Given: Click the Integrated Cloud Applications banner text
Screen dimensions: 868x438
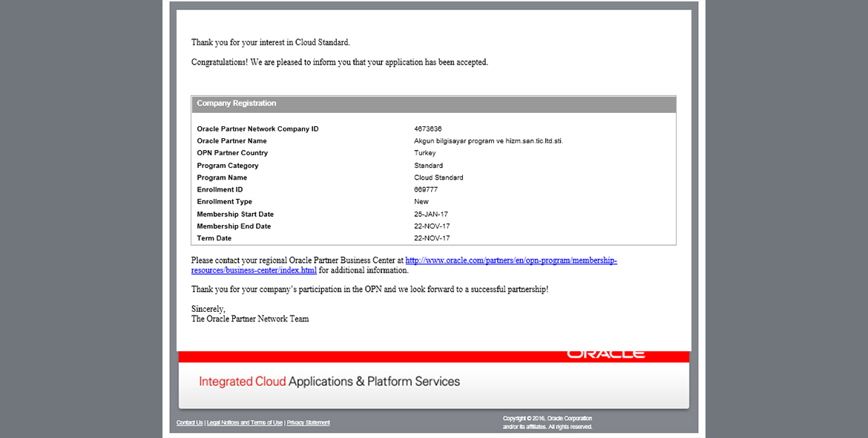Looking at the screenshot, I should point(329,382).
